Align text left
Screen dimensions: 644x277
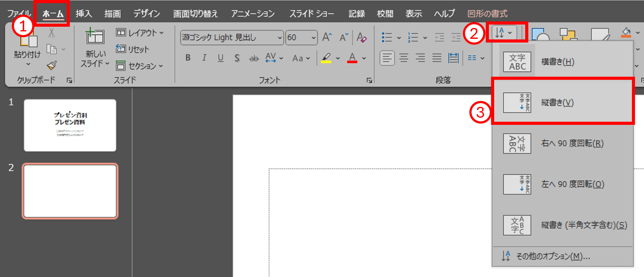387,58
